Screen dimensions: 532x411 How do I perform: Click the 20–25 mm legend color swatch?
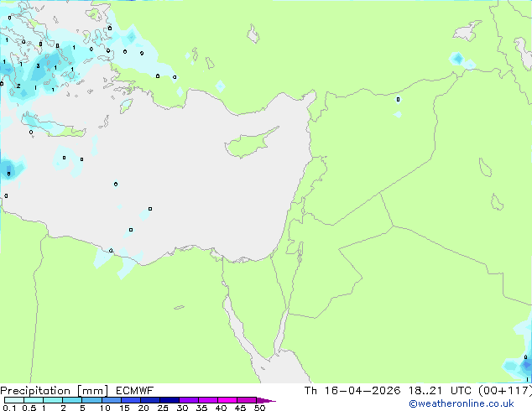coord(149,400)
